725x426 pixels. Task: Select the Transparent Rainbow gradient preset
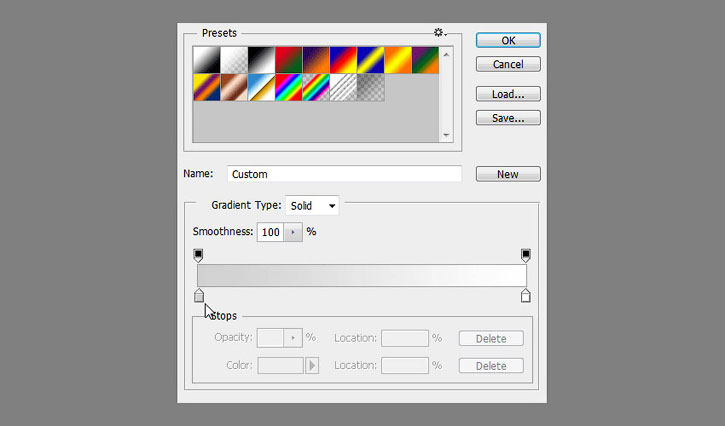316,87
